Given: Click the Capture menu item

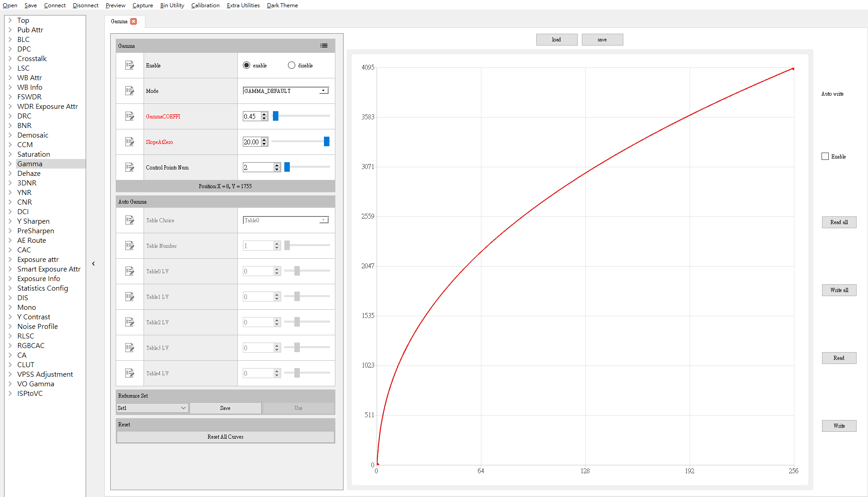Looking at the screenshot, I should click(x=143, y=5).
